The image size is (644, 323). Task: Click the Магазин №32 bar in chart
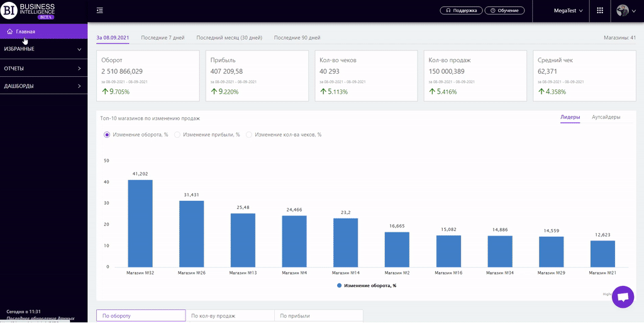coord(140,223)
